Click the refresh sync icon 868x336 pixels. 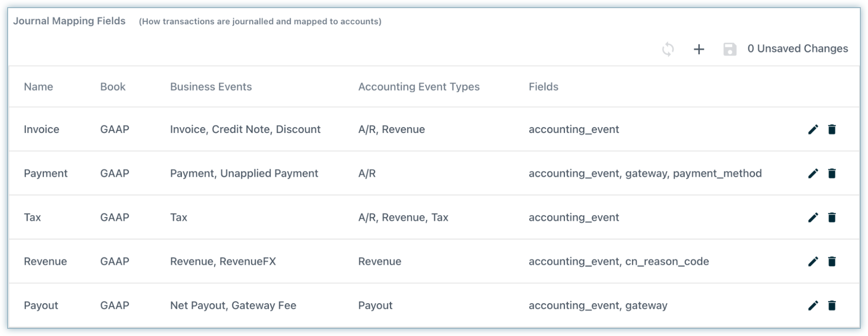tap(668, 49)
